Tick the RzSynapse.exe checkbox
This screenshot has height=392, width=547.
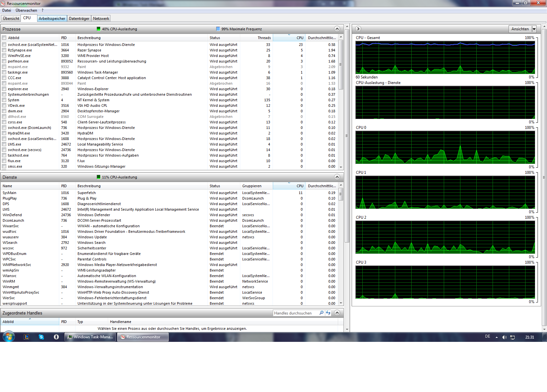tap(4, 50)
